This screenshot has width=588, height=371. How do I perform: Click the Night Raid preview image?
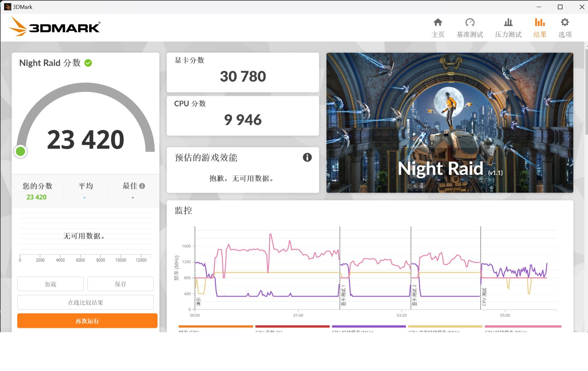tap(450, 123)
